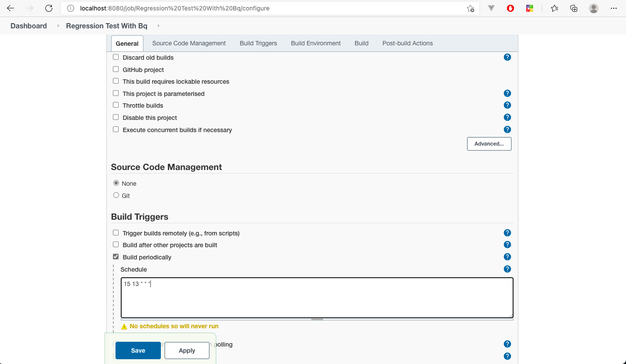Check This project is parameterised
Screen dimensions: 626x364
pos(116,93)
